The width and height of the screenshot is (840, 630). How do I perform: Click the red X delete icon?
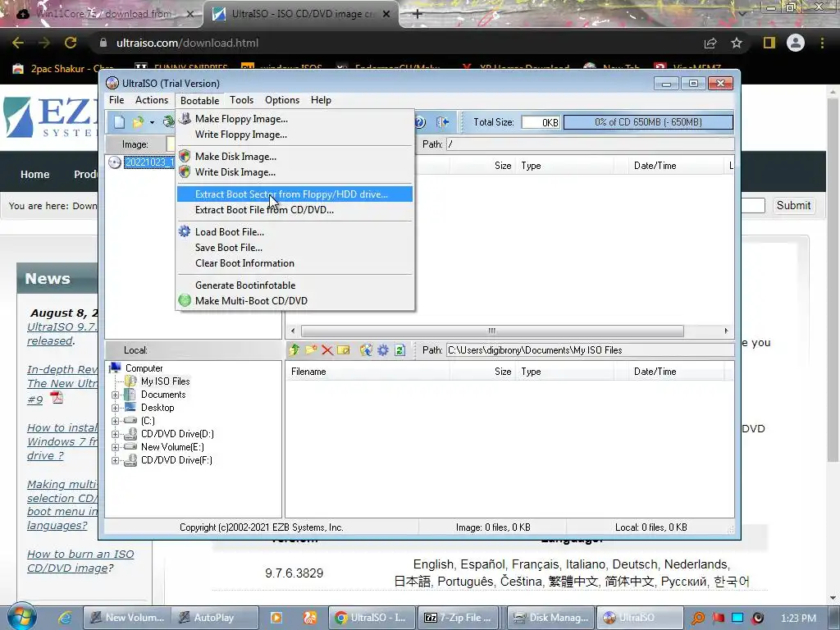coord(327,349)
